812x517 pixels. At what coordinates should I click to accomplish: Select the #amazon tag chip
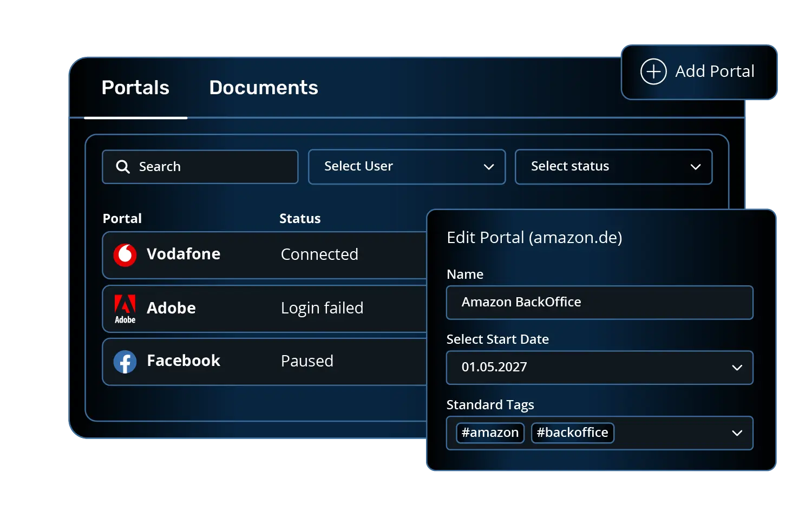[490, 433]
